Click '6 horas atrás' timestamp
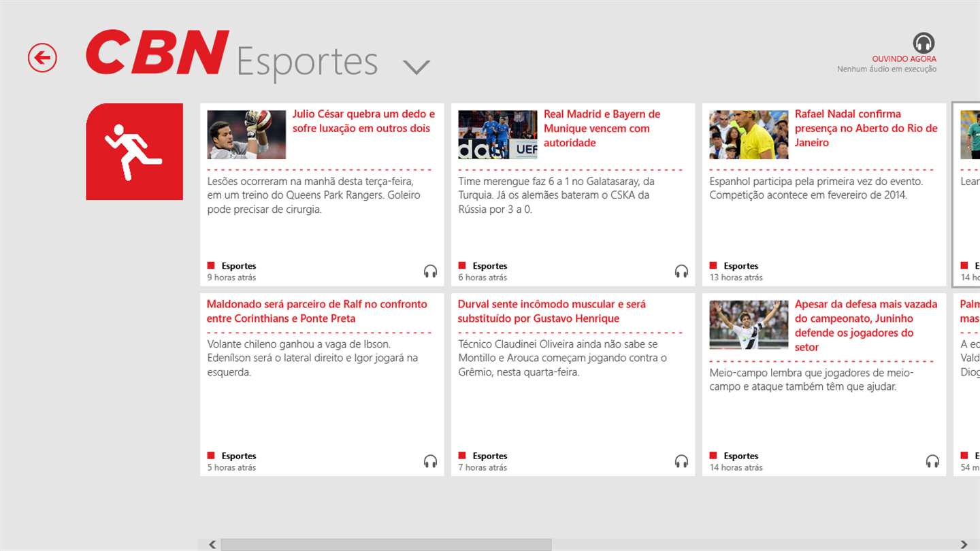The height and width of the screenshot is (551, 980). (x=483, y=278)
